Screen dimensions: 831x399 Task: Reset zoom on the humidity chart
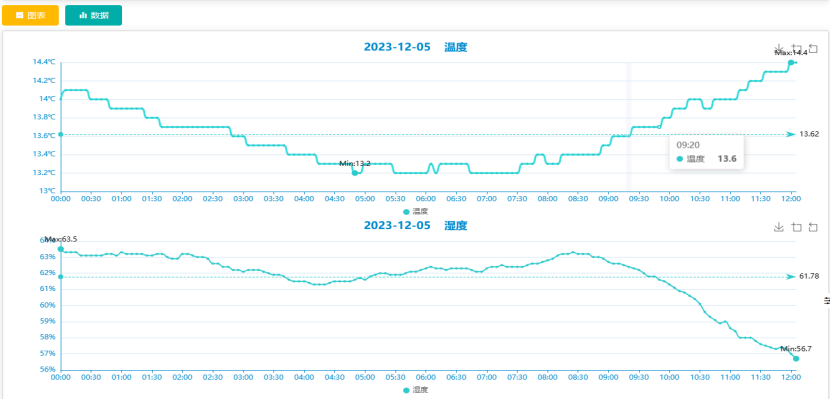[x=813, y=227]
